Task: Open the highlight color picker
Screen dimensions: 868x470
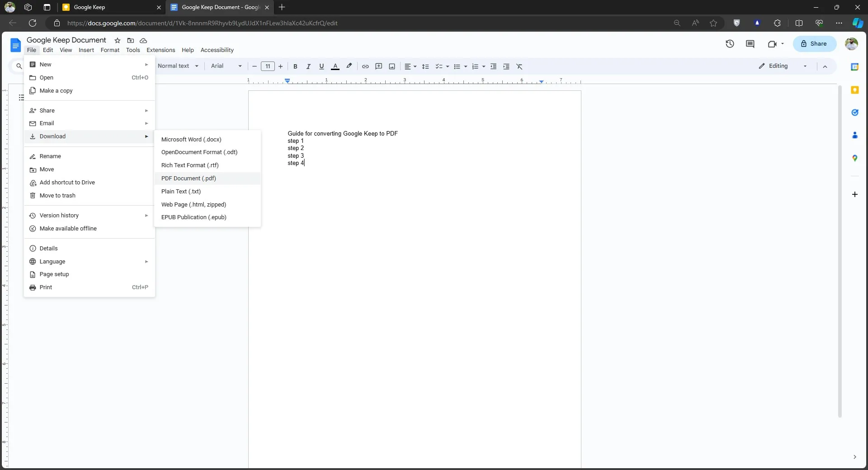Action: point(349,66)
